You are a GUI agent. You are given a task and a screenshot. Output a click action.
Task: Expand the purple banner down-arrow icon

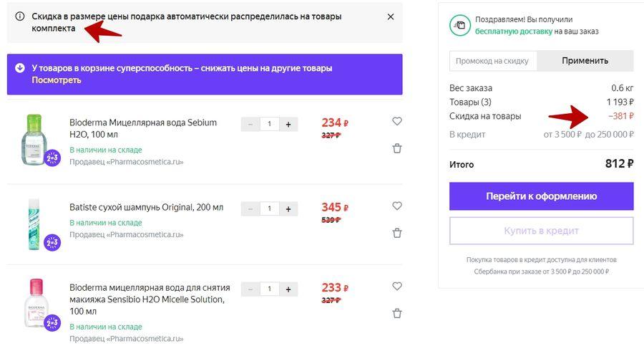point(20,68)
